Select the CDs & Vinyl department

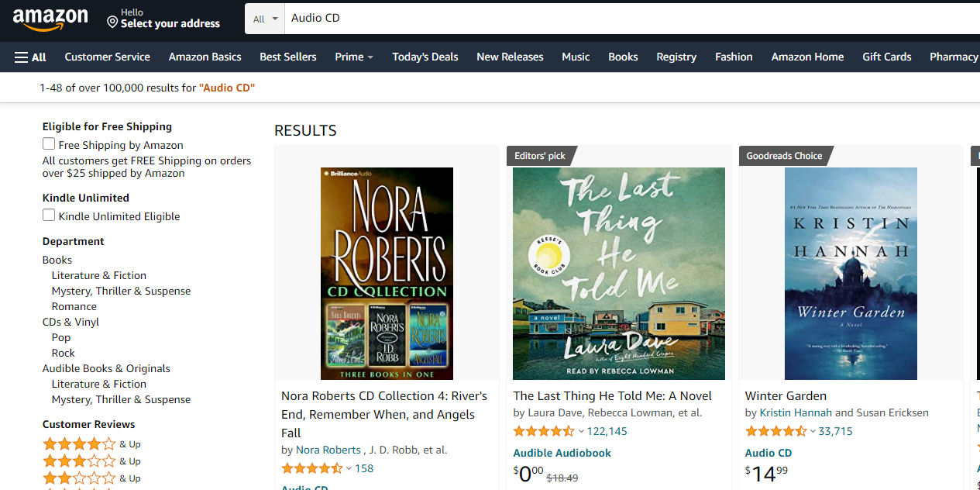70,322
